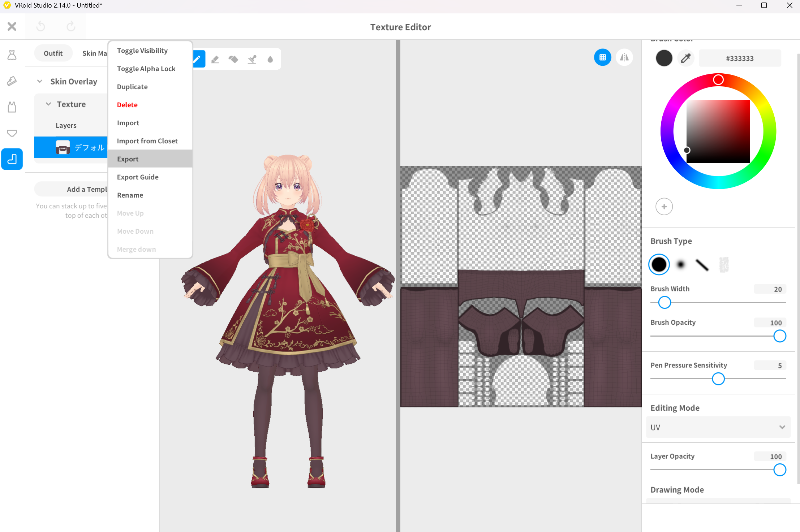Select the Fill bucket tool

pos(233,59)
